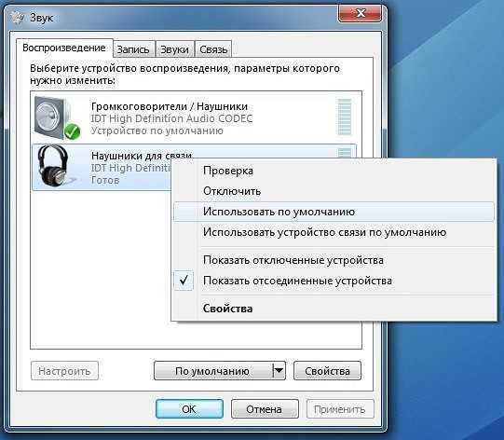The height and width of the screenshot is (440, 504).
Task: Click the level meter of Наушники для связи
Action: 345,153
